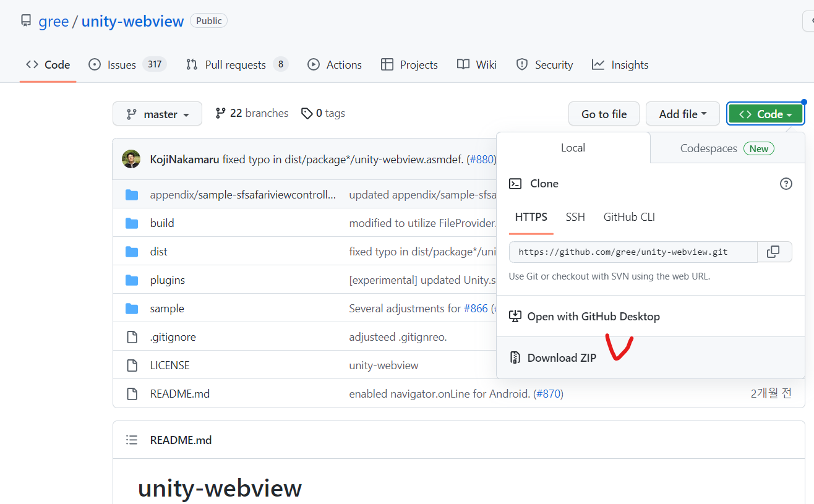This screenshot has width=814, height=504.
Task: Expand the master branch dropdown
Action: [157, 114]
